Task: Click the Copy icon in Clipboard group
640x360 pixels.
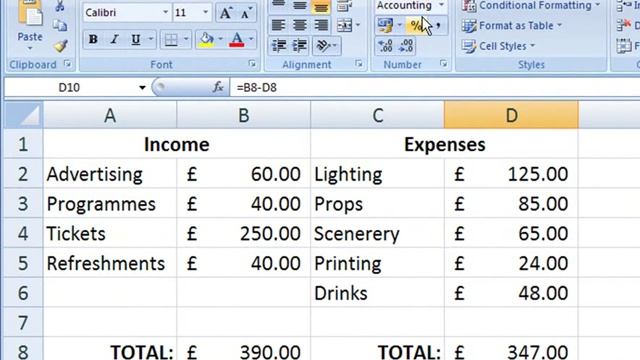Action: click(x=60, y=25)
